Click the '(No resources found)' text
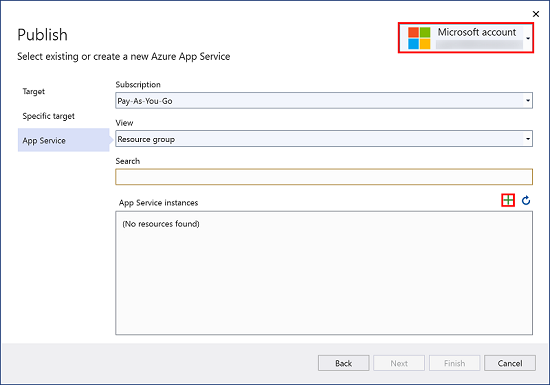 [x=161, y=224]
